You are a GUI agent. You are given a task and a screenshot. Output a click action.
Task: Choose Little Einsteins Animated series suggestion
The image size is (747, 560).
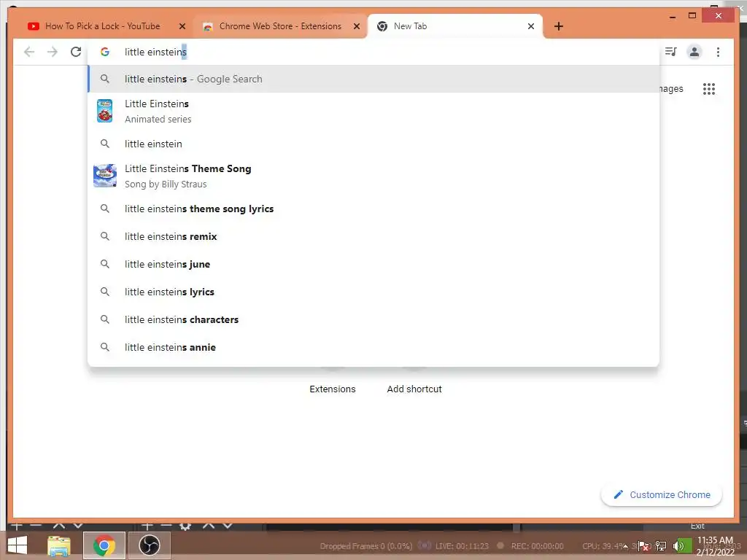click(373, 111)
